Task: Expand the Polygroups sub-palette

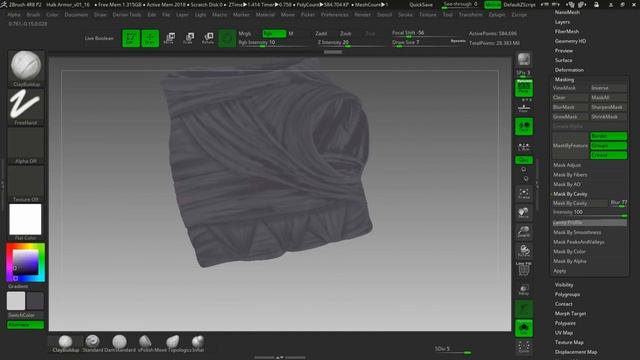Action: click(x=567, y=294)
